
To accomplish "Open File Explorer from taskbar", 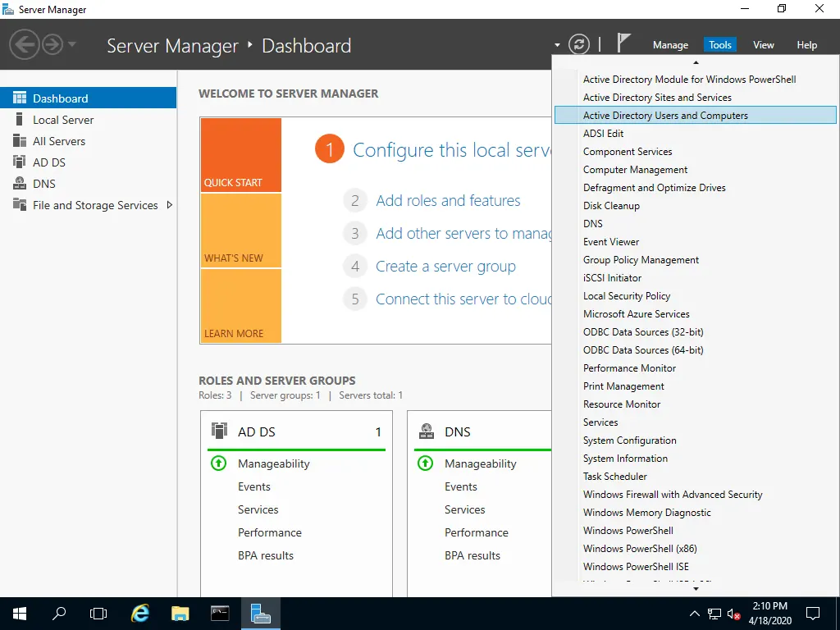I will [180, 614].
